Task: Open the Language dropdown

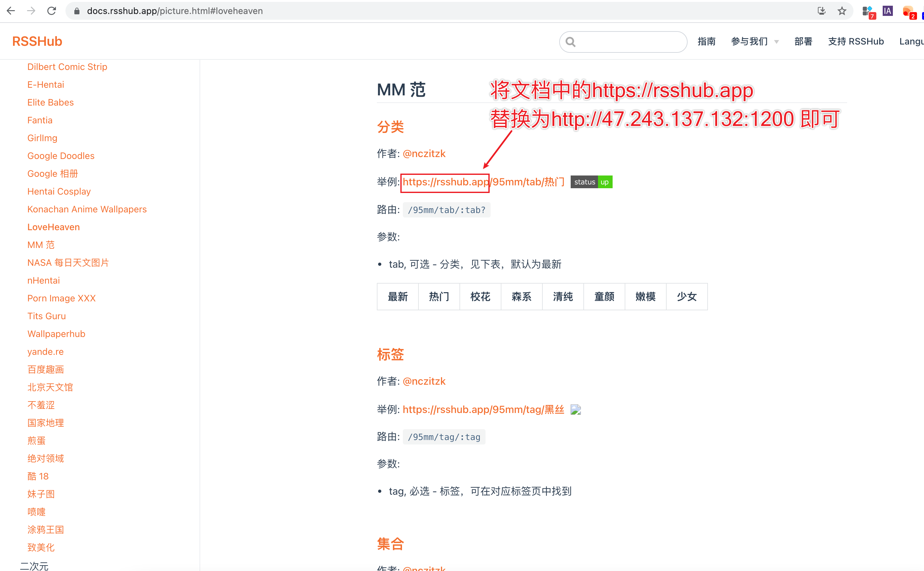Action: click(912, 42)
